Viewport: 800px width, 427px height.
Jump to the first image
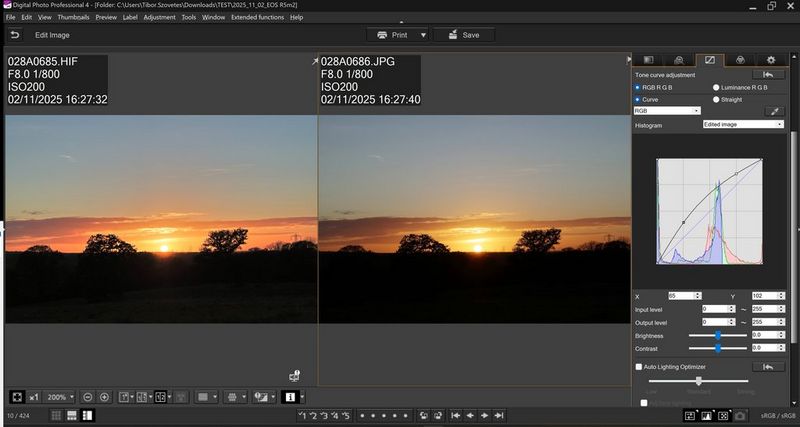point(456,416)
